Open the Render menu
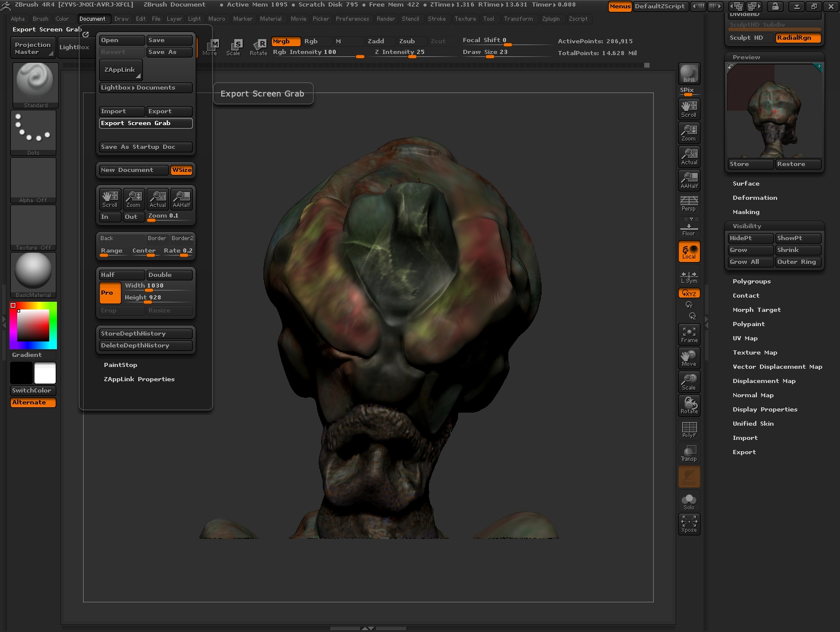Image resolution: width=840 pixels, height=632 pixels. click(x=386, y=19)
